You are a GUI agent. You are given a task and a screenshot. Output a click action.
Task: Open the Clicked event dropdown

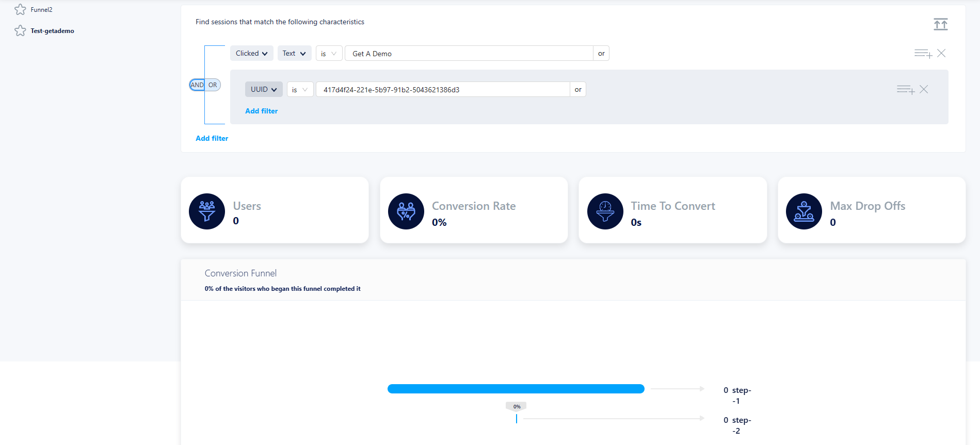pyautogui.click(x=251, y=54)
